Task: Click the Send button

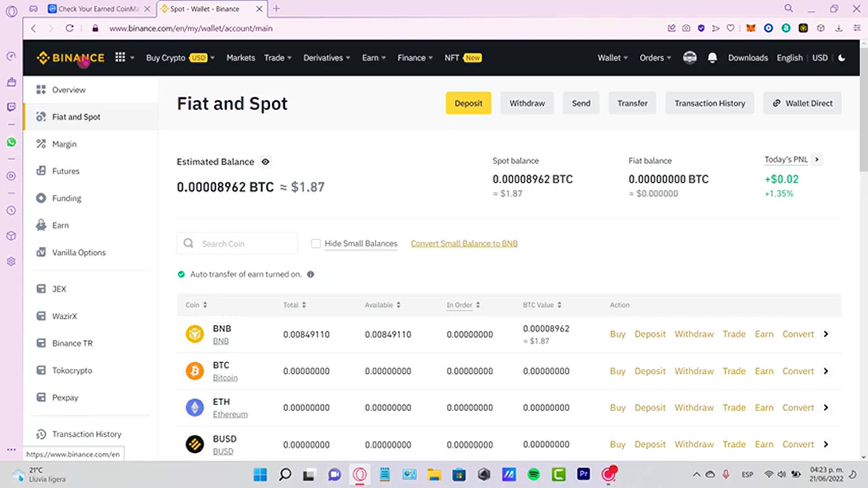Action: click(581, 103)
